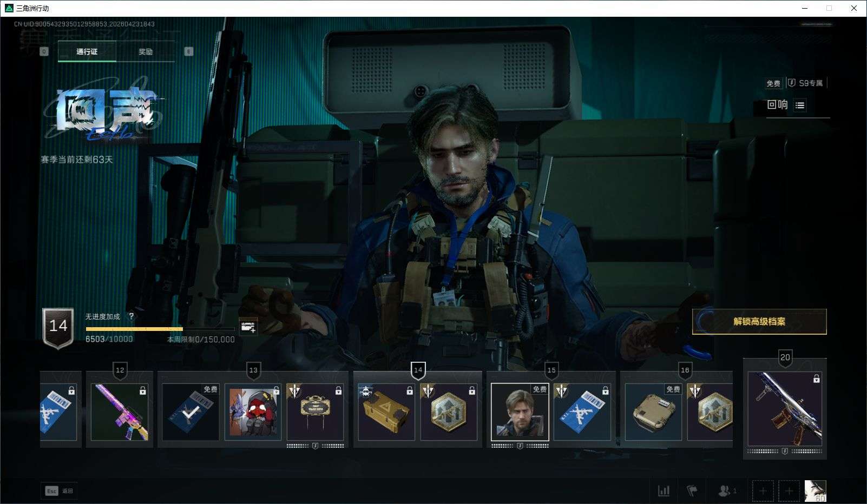
Task: Select the S9专属 track label
Action: coord(806,83)
